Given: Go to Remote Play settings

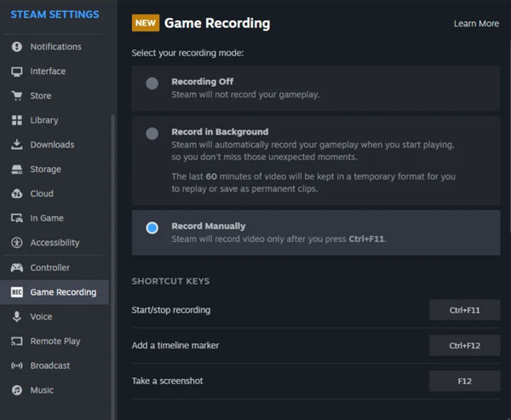Looking at the screenshot, I should point(55,341).
